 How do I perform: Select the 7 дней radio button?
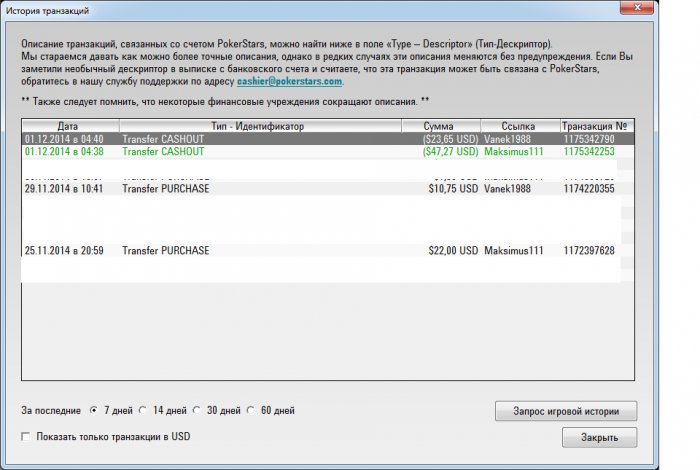click(93, 410)
